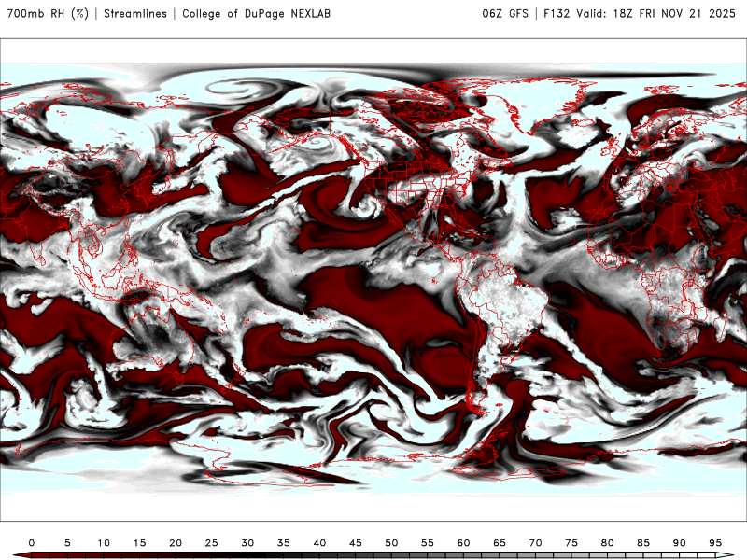Click the colorbar label "40"
The image size is (747, 560).
[x=319, y=543]
